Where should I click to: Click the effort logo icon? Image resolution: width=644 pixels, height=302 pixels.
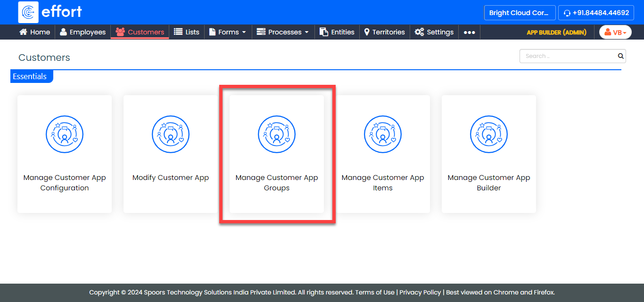tap(28, 12)
